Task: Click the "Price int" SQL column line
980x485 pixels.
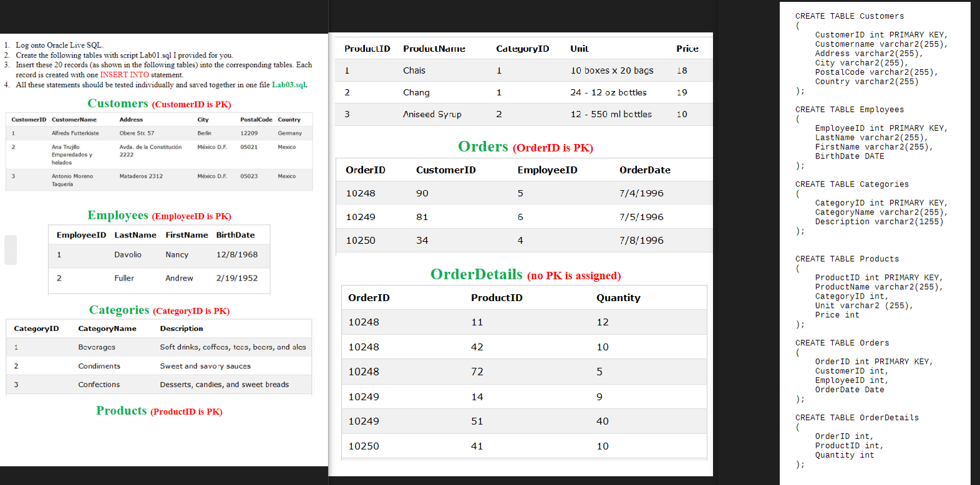Action: tap(837, 315)
